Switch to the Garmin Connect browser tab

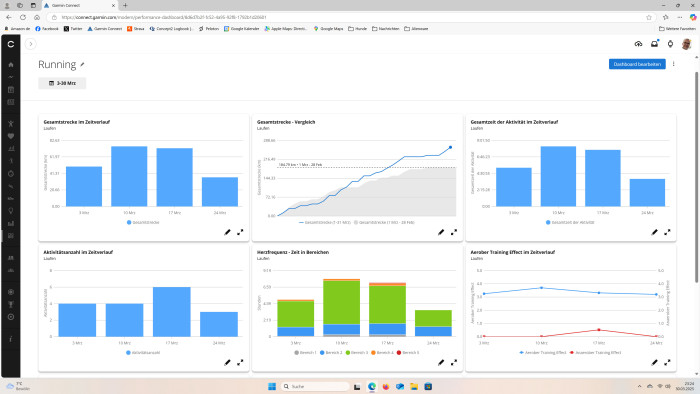point(79,5)
